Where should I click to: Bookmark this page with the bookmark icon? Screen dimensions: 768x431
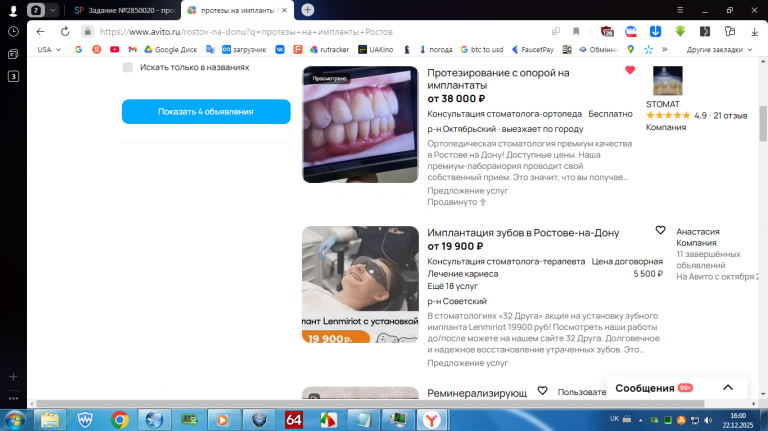coord(576,31)
